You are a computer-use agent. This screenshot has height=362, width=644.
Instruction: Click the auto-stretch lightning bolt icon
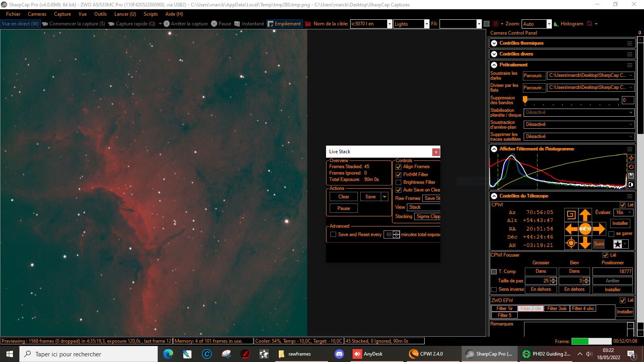tap(631, 158)
